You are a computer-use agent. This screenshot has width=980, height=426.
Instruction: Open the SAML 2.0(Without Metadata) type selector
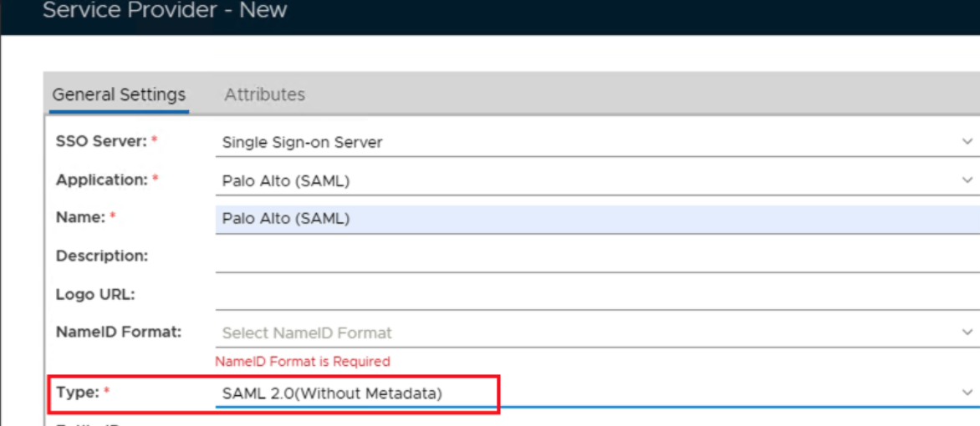click(585, 393)
